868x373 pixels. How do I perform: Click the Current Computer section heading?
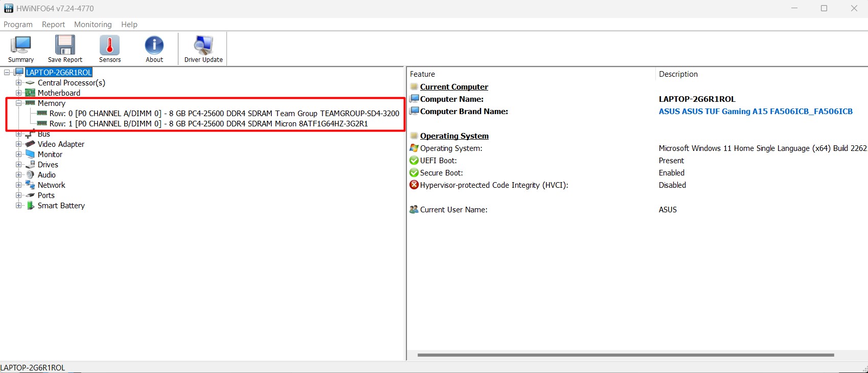point(454,86)
